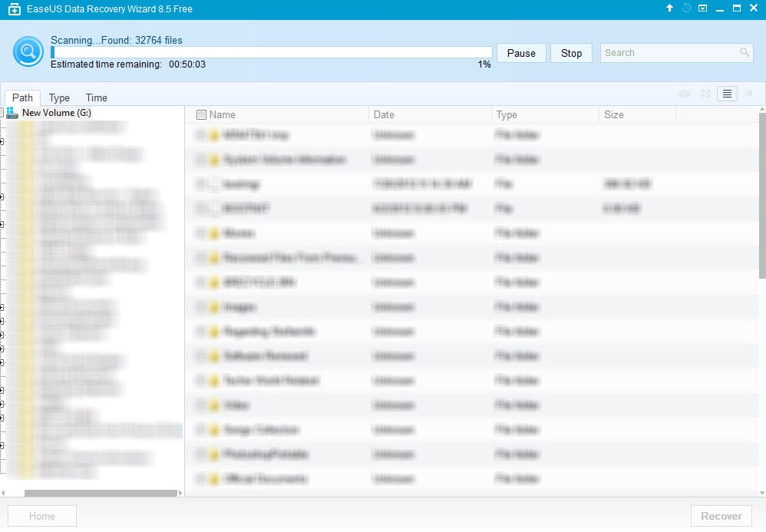Image resolution: width=766 pixels, height=532 pixels.
Task: Click the blue magnifier scanning icon
Action: [x=28, y=51]
